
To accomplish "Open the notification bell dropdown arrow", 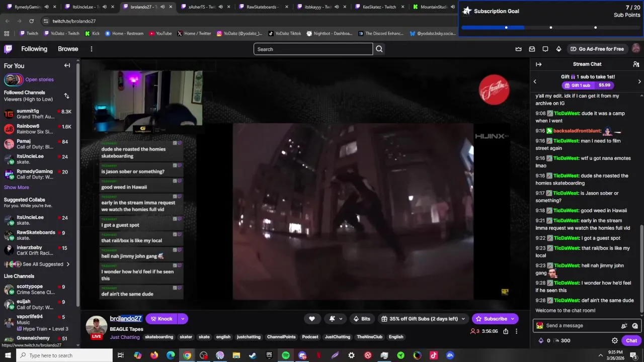I will click(x=341, y=319).
